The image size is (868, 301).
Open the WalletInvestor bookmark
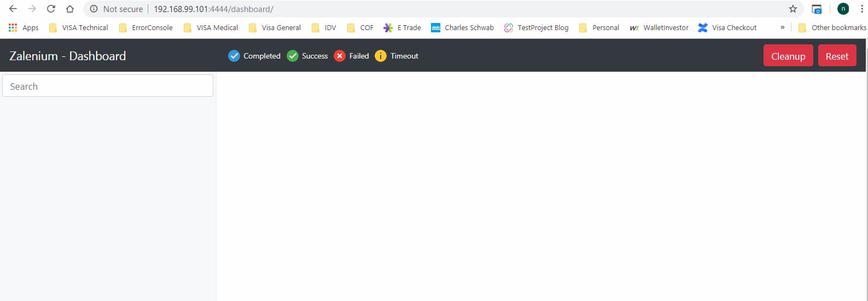(x=659, y=27)
